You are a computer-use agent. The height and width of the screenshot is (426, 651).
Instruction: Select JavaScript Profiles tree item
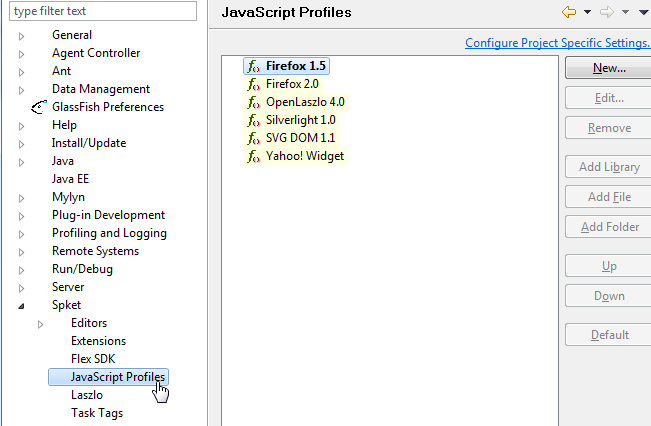point(108,377)
